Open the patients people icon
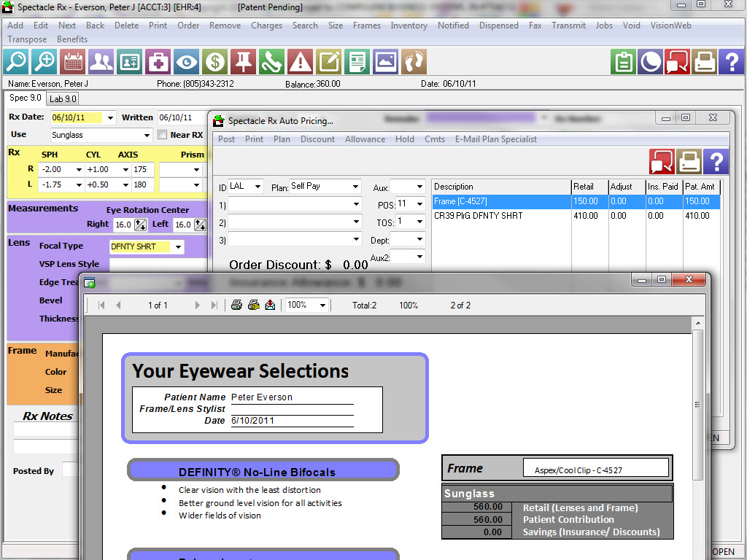747x560 pixels. (101, 61)
